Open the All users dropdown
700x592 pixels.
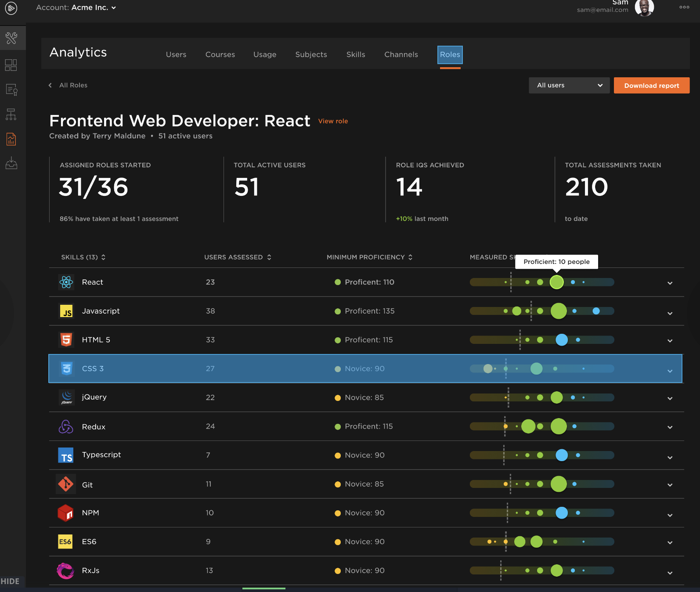(569, 86)
